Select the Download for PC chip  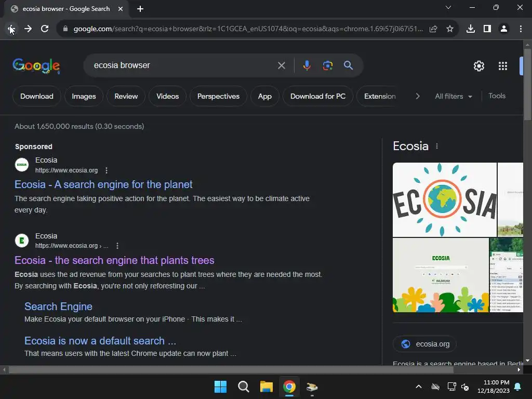[x=318, y=96]
